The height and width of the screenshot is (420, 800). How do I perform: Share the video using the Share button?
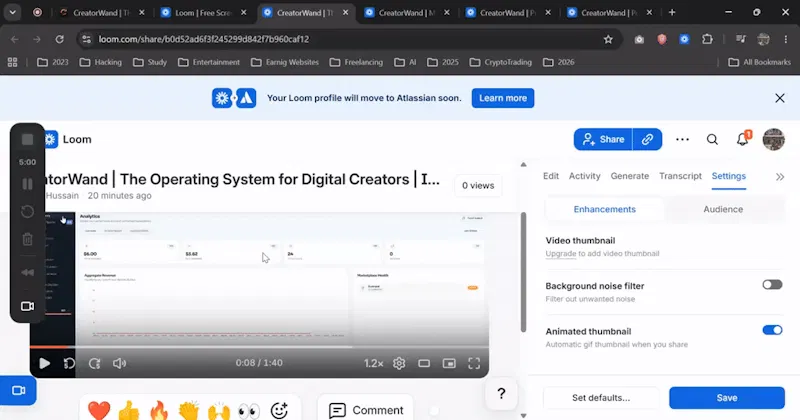pyautogui.click(x=603, y=139)
